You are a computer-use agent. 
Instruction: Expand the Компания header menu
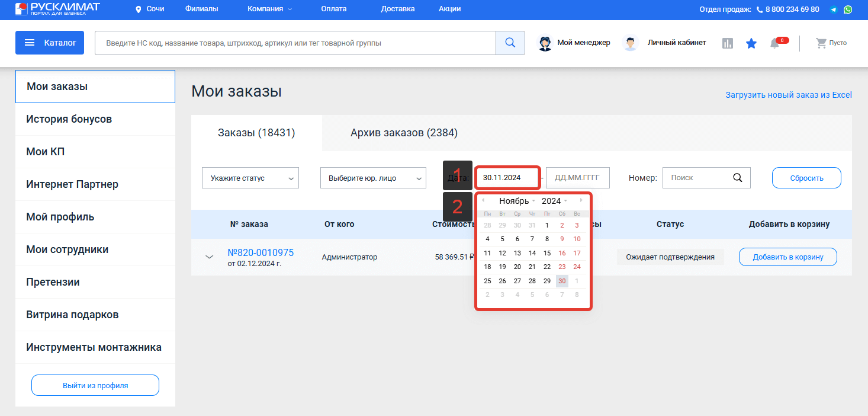[269, 9]
